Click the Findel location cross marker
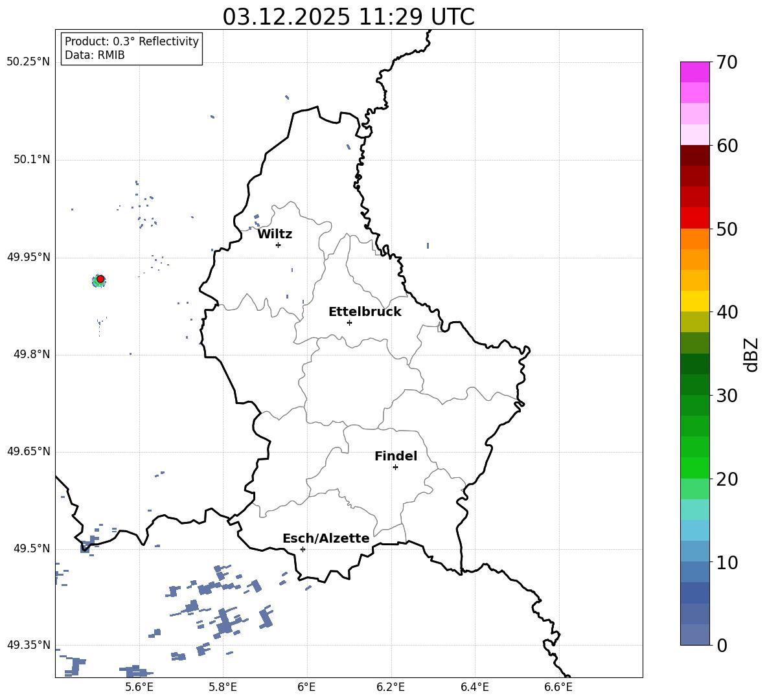The image size is (767, 700). tap(395, 468)
